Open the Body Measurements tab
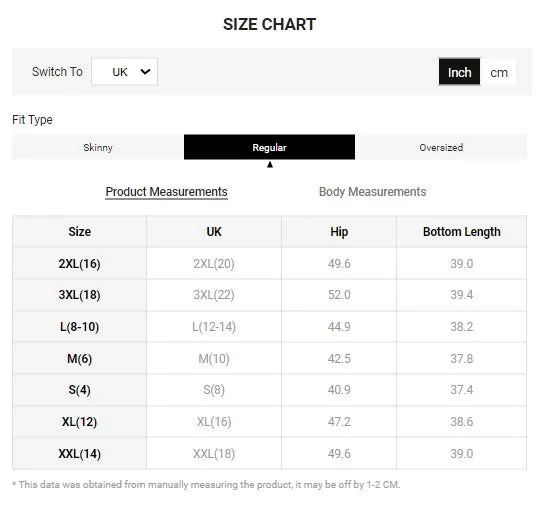539x506 pixels. pos(373,192)
